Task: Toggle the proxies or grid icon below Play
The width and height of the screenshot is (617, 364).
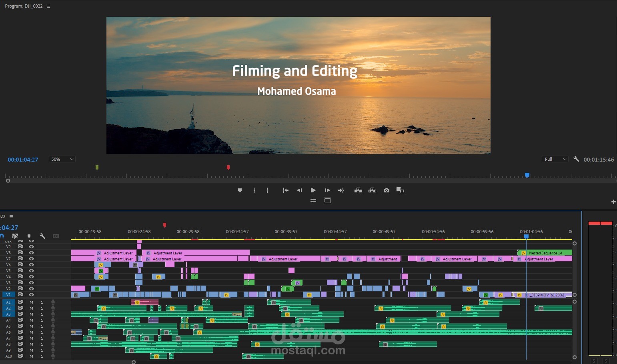Action: (x=313, y=200)
